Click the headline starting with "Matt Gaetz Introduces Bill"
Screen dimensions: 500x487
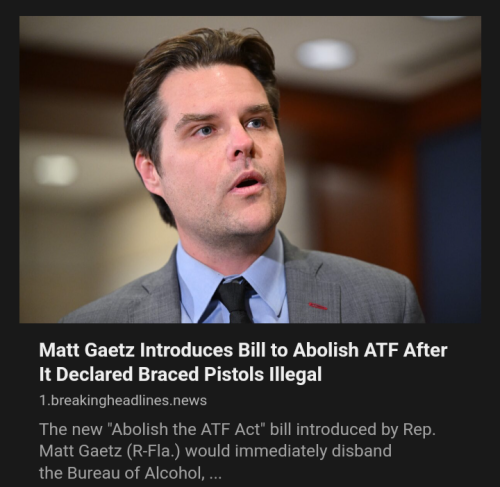(243, 362)
